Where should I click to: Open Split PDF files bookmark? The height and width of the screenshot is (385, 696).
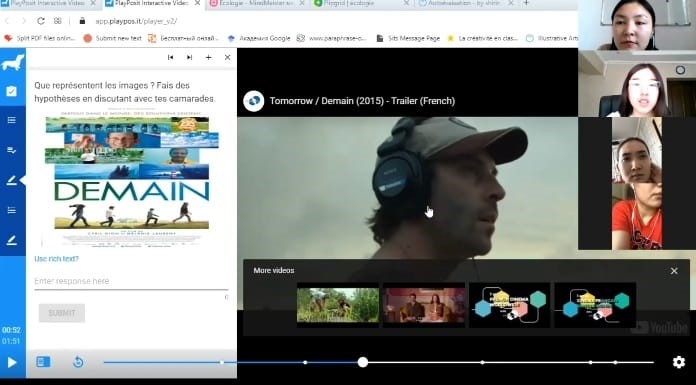pos(40,38)
